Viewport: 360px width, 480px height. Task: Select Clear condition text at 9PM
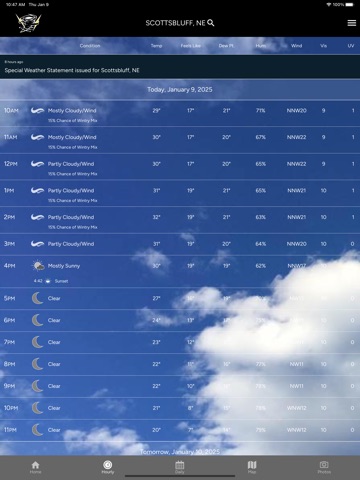(x=54, y=386)
